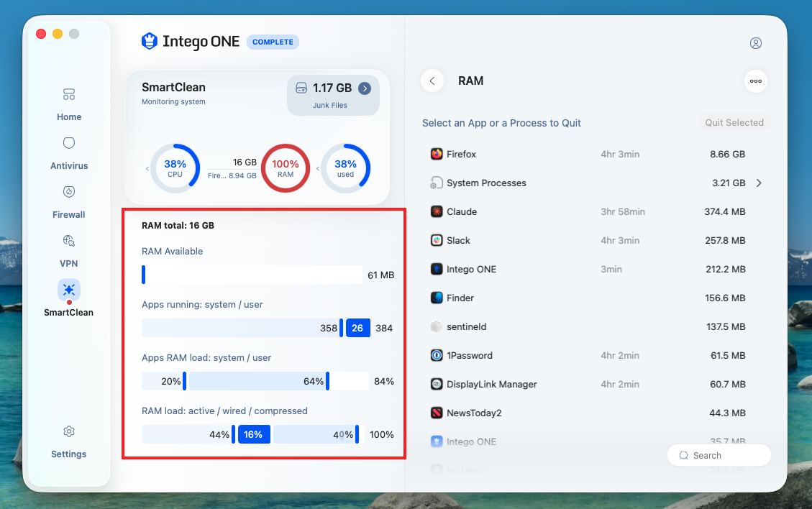Click the Quit Selected button
This screenshot has height=509, width=812.
click(x=734, y=123)
